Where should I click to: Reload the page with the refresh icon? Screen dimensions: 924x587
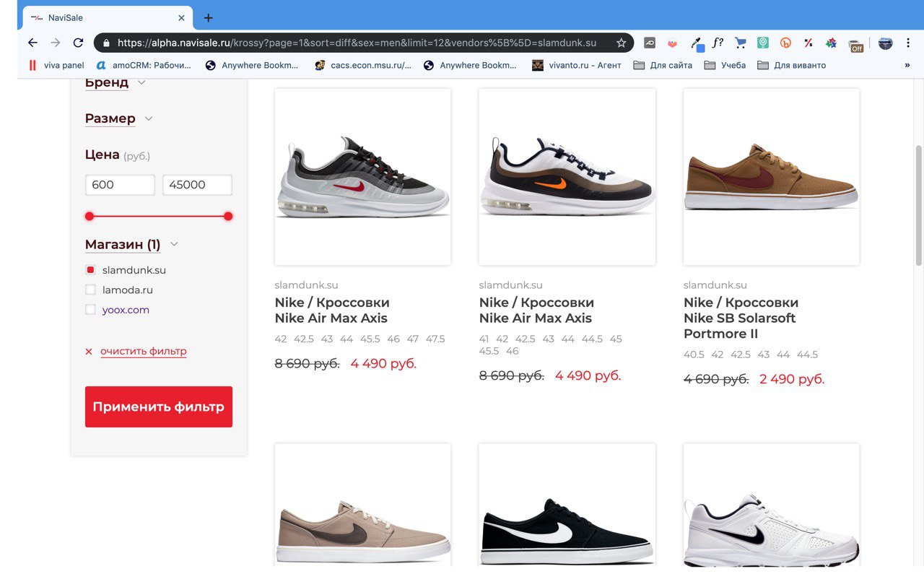[78, 43]
